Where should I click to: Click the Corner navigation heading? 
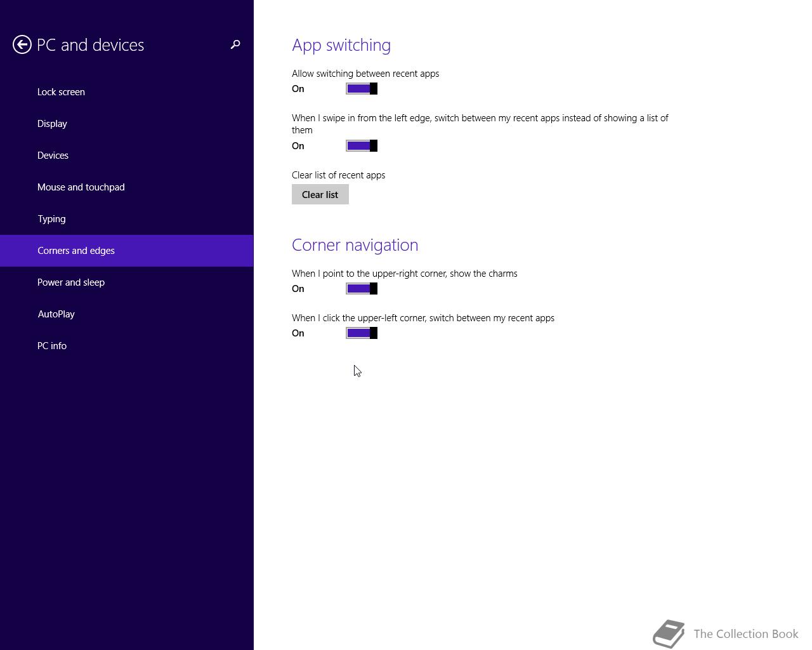tap(355, 245)
